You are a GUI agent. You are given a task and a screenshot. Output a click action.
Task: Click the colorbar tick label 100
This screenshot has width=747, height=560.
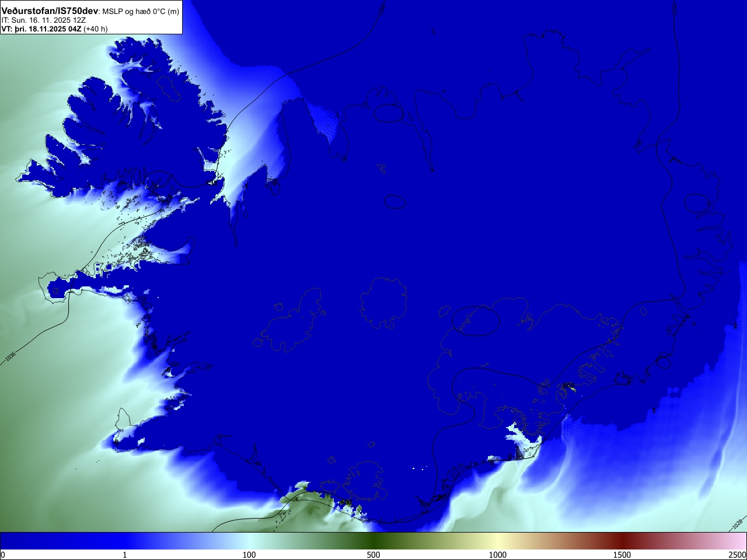click(x=249, y=555)
